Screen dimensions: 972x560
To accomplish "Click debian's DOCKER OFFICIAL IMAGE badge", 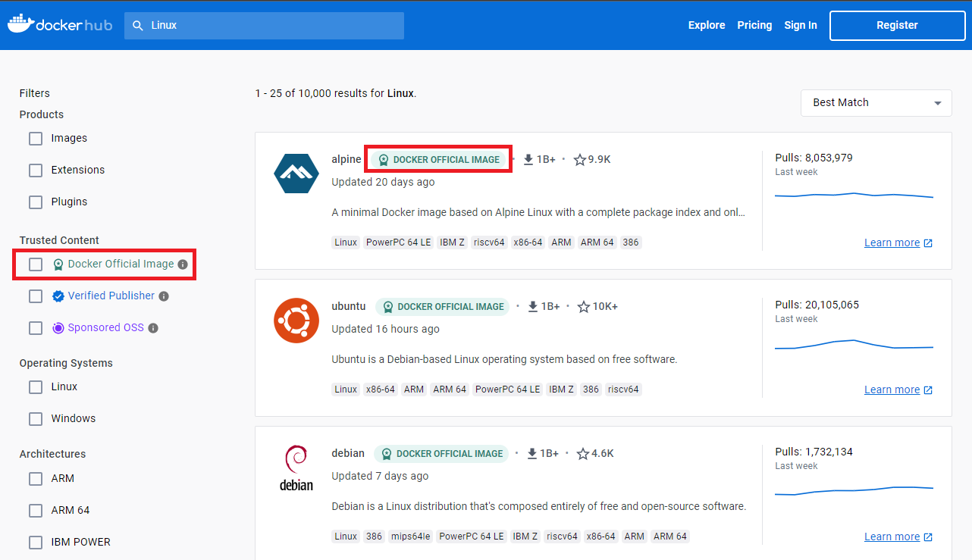I will pyautogui.click(x=442, y=454).
